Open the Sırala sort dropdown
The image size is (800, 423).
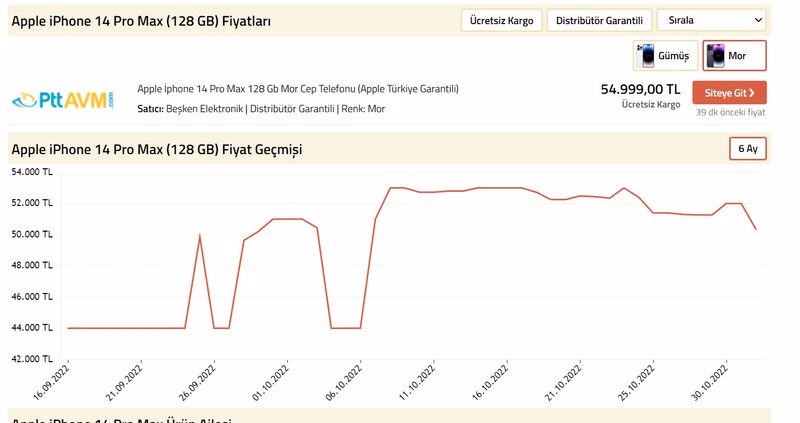tap(711, 20)
